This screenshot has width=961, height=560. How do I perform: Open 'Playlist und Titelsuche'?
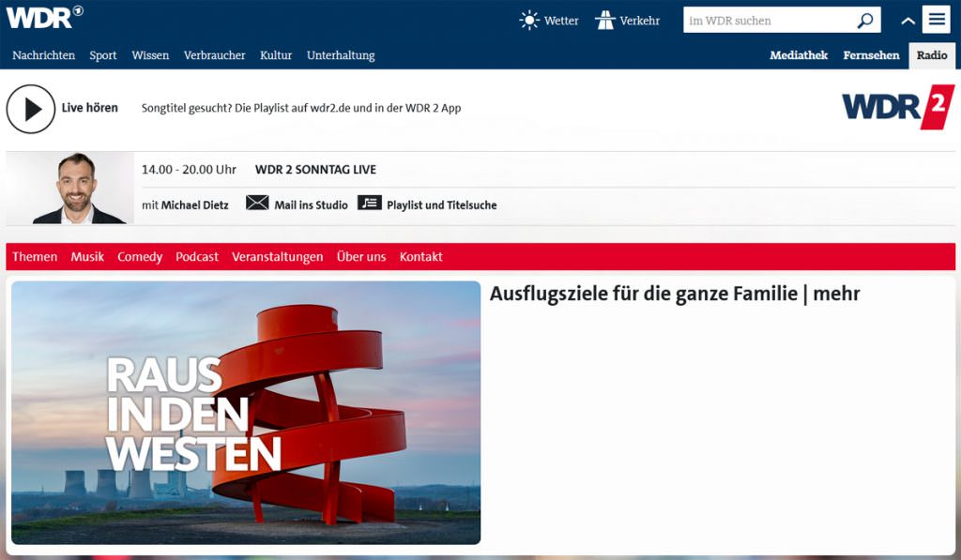(x=441, y=205)
